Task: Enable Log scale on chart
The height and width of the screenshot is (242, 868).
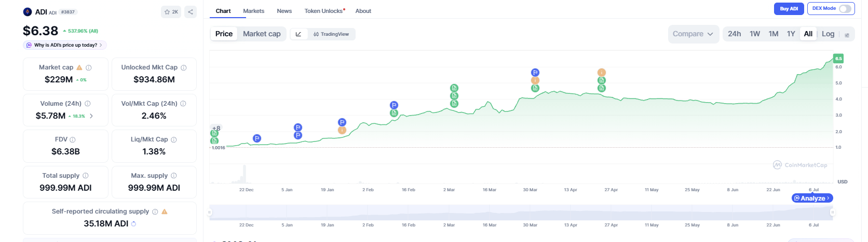Action: pyautogui.click(x=828, y=34)
